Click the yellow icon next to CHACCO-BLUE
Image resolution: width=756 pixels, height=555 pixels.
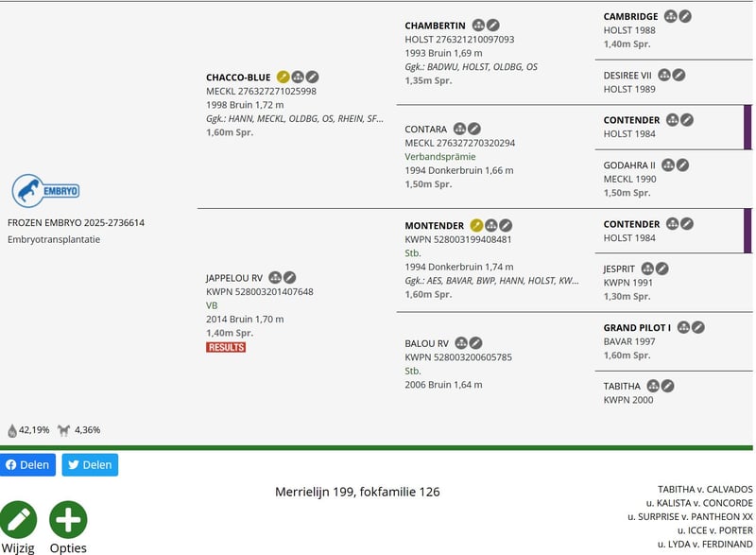coord(283,77)
